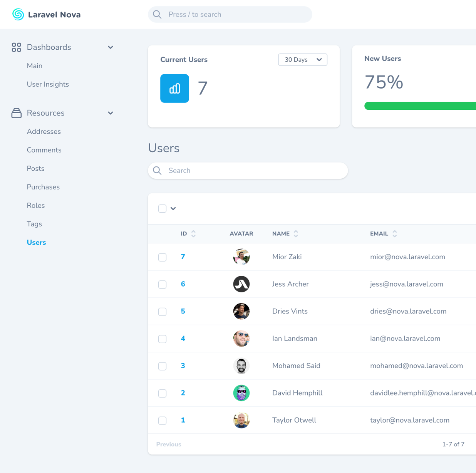Check the box for Mior Zaki
This screenshot has height=473, width=476.
point(163,257)
